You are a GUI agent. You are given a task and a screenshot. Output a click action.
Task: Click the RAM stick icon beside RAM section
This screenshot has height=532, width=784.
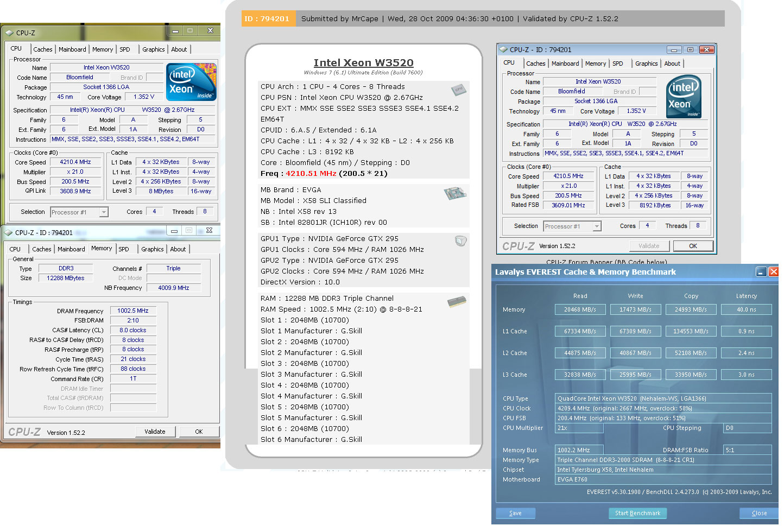pyautogui.click(x=457, y=301)
